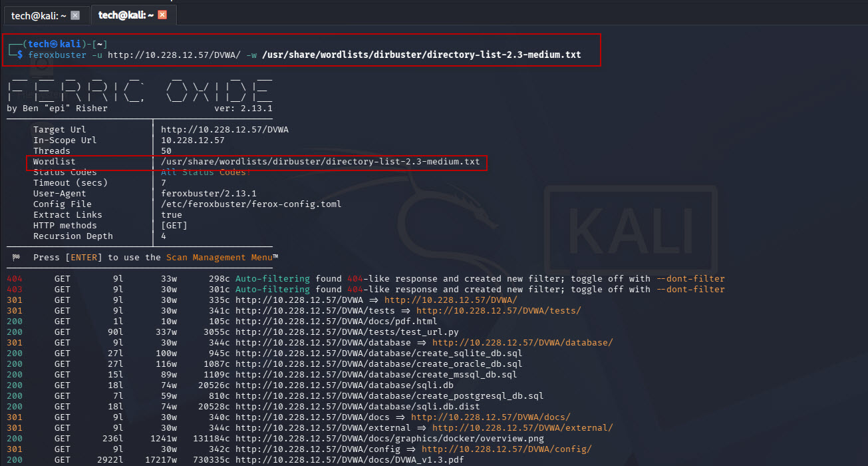Image resolution: width=868 pixels, height=466 pixels.
Task: Click the Extract Links value 'true'
Action: 172,214
